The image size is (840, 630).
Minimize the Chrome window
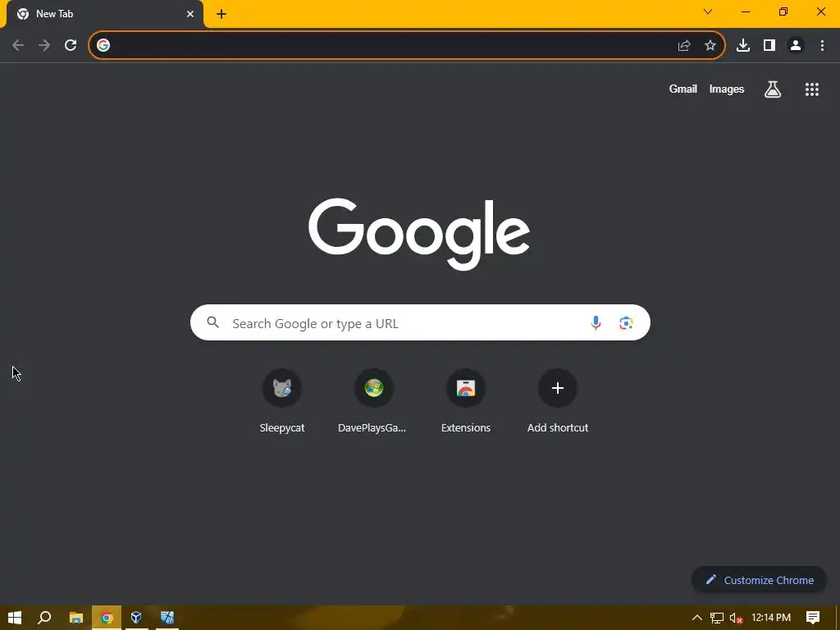point(745,11)
